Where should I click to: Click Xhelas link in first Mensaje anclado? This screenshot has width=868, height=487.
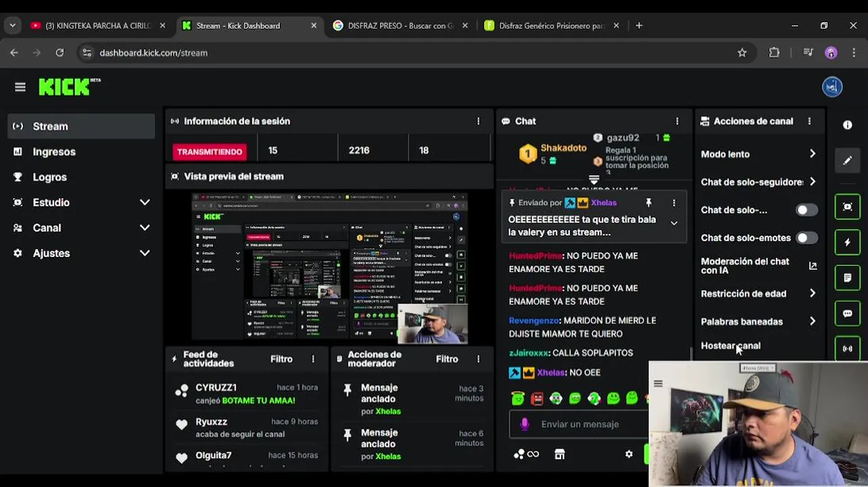pyautogui.click(x=388, y=411)
